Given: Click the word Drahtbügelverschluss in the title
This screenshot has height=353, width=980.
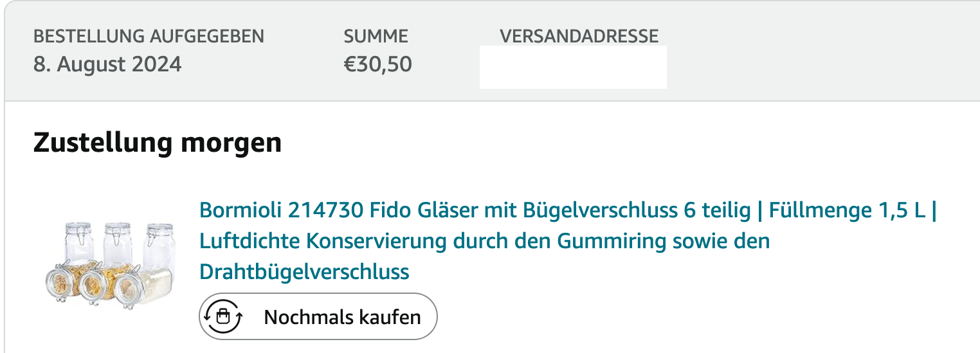Looking at the screenshot, I should tap(304, 271).
